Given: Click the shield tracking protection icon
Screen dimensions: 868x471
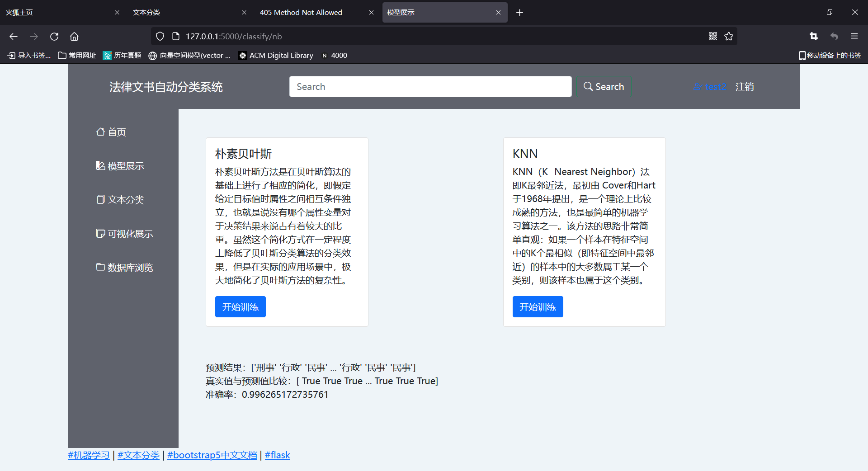Looking at the screenshot, I should (x=160, y=37).
